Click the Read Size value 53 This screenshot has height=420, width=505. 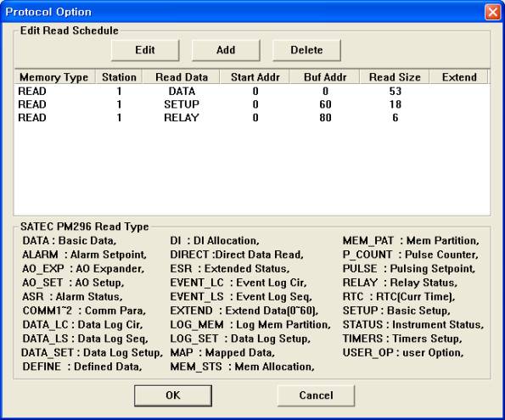point(396,91)
